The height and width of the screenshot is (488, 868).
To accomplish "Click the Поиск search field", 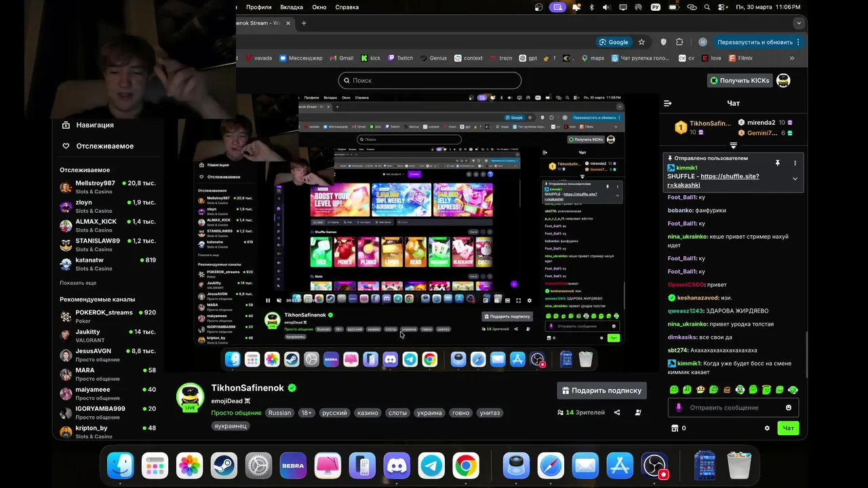I will 430,80.
